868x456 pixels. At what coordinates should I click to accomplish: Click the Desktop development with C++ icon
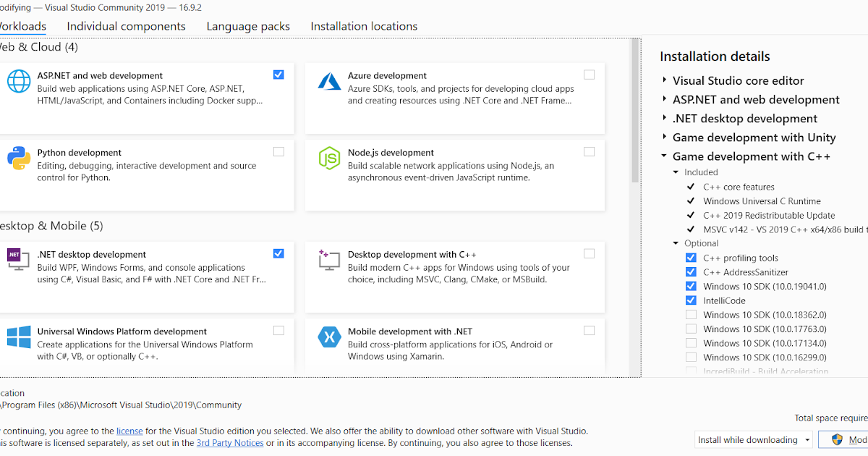click(328, 260)
